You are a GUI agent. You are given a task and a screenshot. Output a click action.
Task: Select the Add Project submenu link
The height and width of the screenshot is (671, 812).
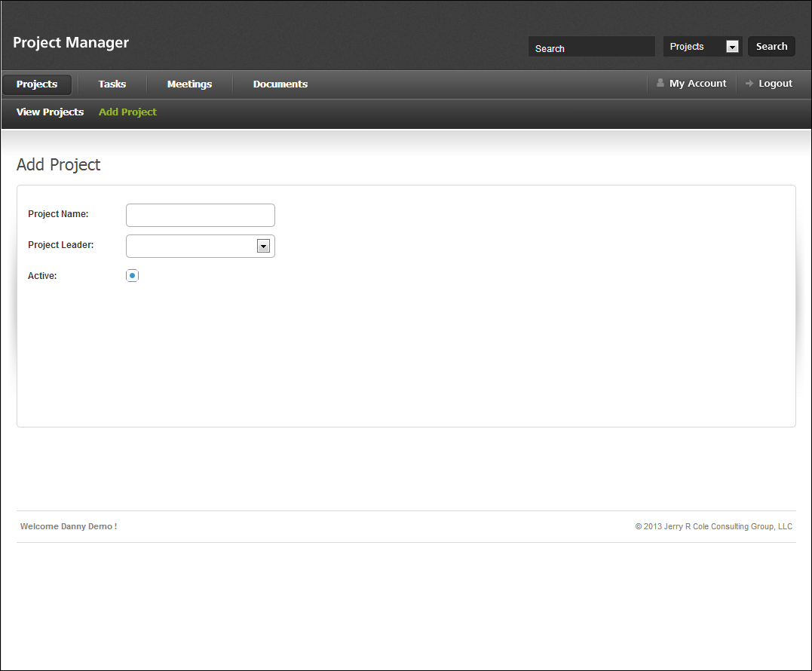click(x=127, y=112)
